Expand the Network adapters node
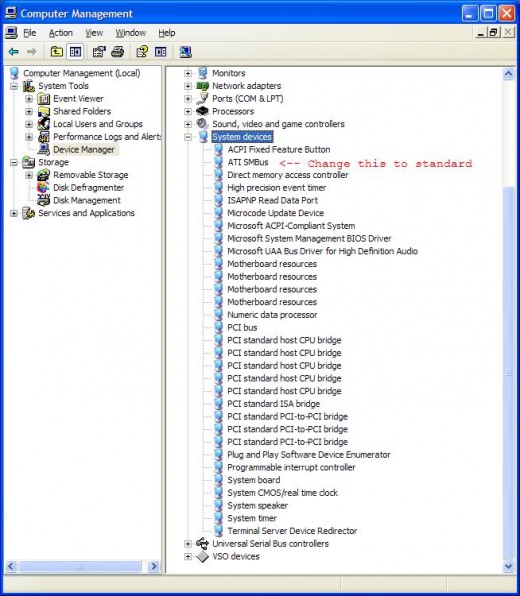The width and height of the screenshot is (520, 596). [188, 86]
